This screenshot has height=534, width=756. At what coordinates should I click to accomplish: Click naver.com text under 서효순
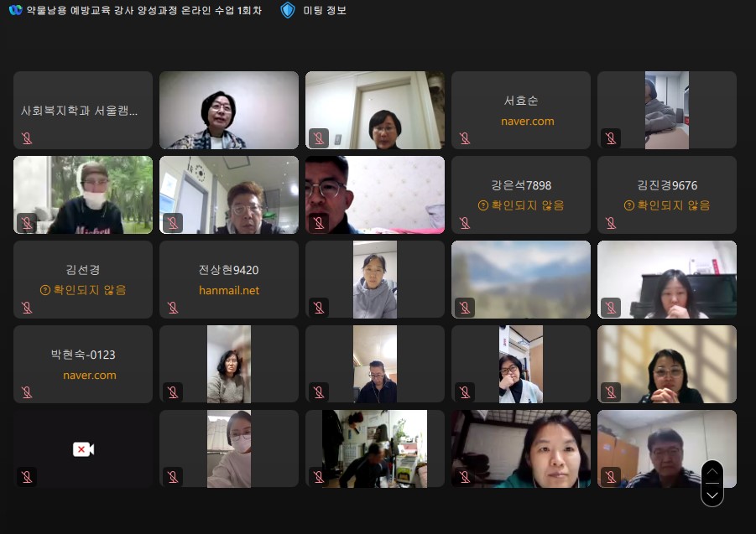(528, 122)
